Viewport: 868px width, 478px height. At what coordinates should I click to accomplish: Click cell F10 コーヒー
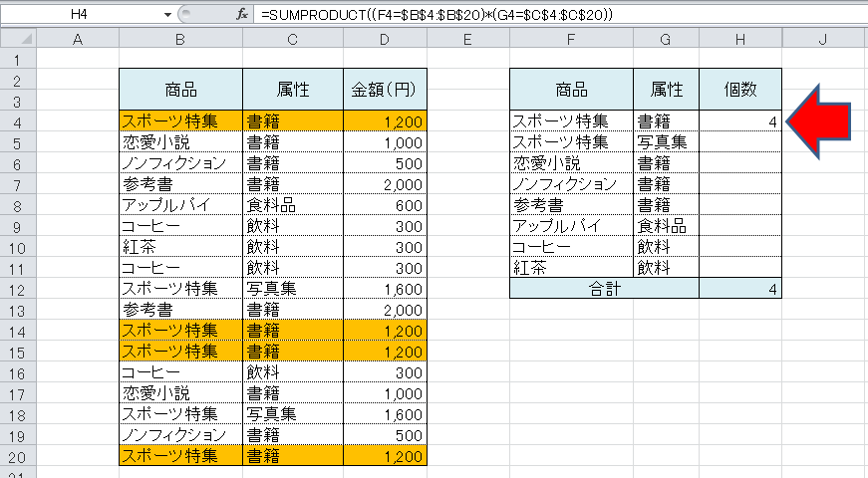pyautogui.click(x=571, y=247)
